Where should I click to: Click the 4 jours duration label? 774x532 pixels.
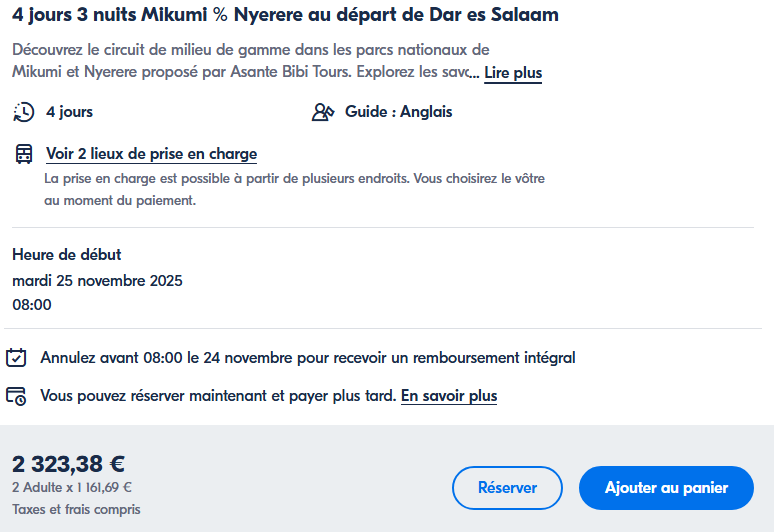pyautogui.click(x=69, y=112)
